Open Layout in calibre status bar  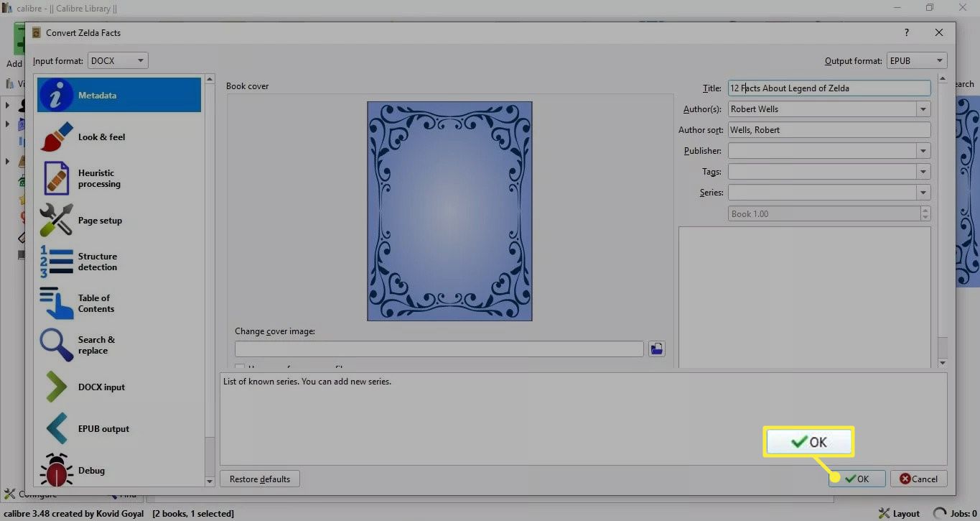click(x=900, y=514)
